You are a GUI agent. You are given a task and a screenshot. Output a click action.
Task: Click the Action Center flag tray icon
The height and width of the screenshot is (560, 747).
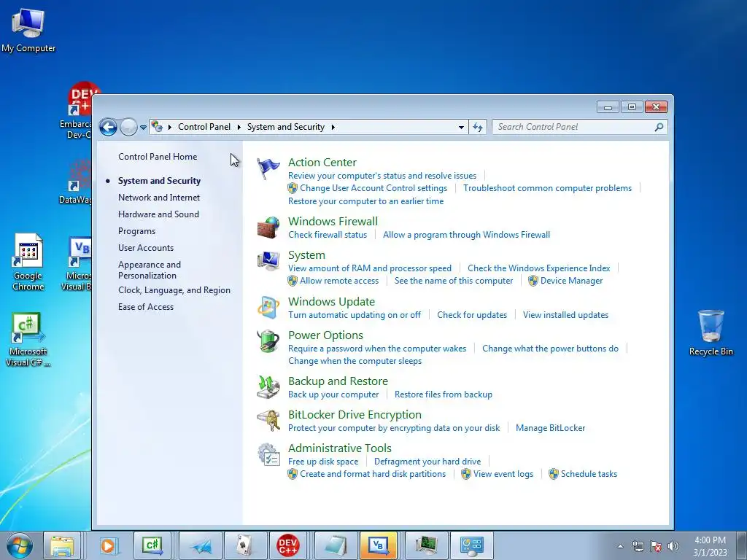click(x=656, y=546)
